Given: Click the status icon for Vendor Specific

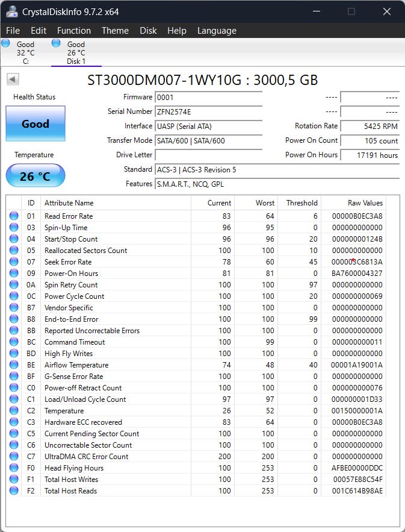Looking at the screenshot, I should 14,307.
